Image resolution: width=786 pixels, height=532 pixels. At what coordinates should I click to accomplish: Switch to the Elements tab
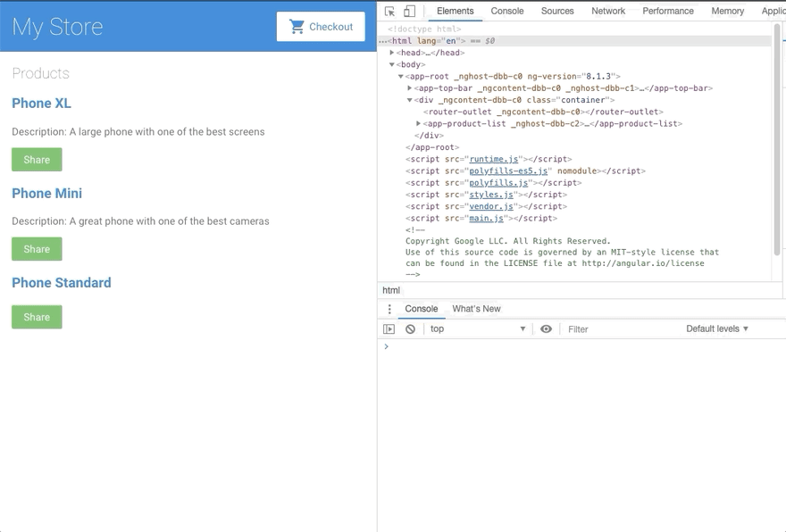point(456,11)
